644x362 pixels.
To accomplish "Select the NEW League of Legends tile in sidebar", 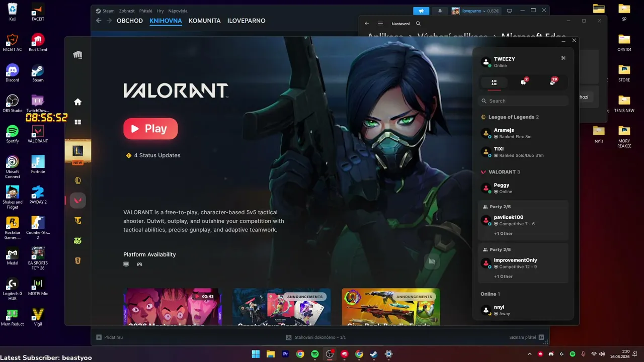I will pos(77,151).
